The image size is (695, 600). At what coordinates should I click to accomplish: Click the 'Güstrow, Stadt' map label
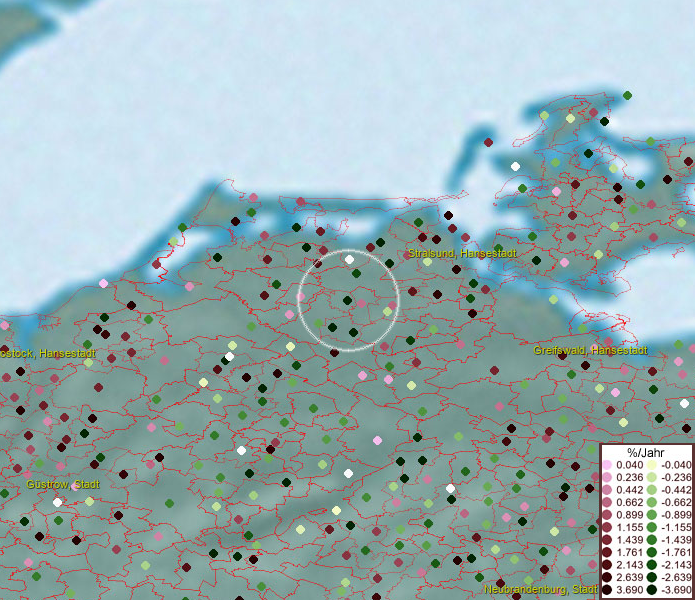[63, 484]
